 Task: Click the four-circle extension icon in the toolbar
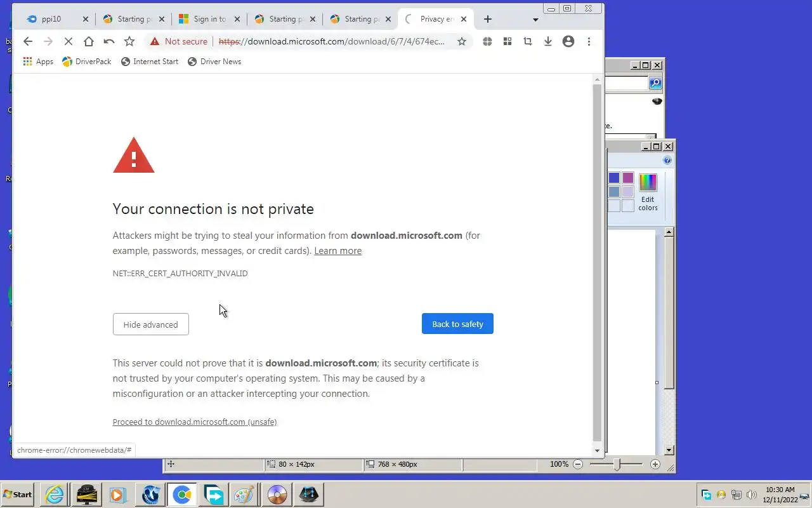coord(487,41)
